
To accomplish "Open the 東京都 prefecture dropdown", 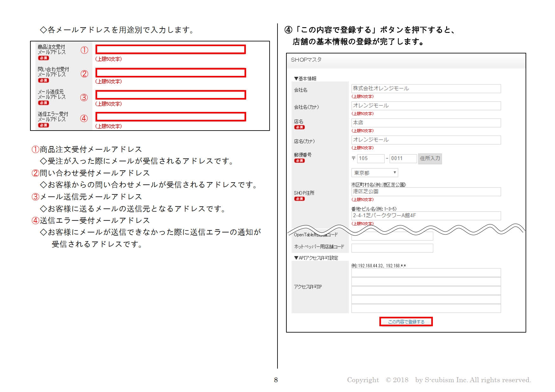I will (374, 173).
